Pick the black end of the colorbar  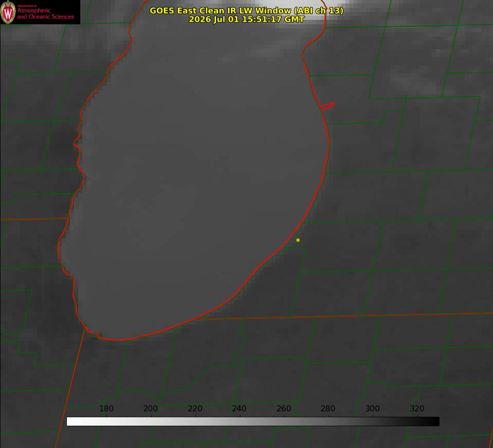[431, 421]
